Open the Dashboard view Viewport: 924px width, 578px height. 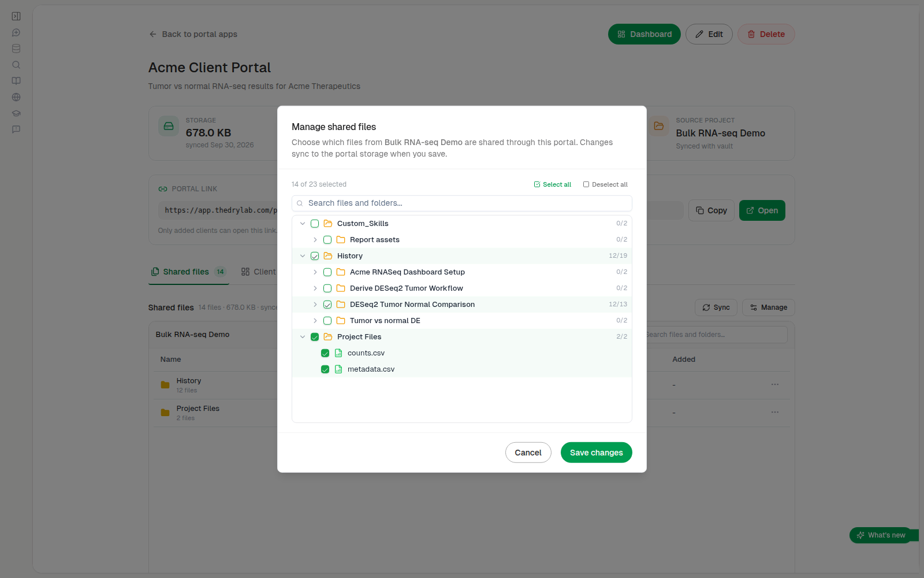click(644, 34)
